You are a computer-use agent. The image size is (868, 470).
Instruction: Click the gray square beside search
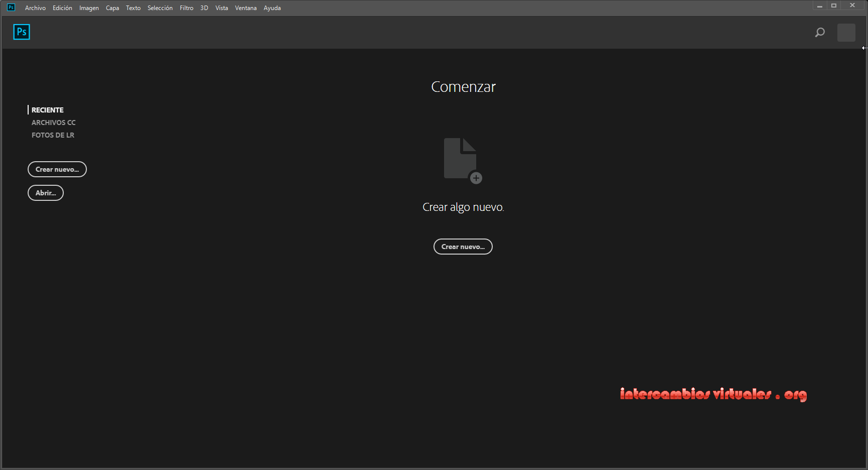(x=846, y=33)
